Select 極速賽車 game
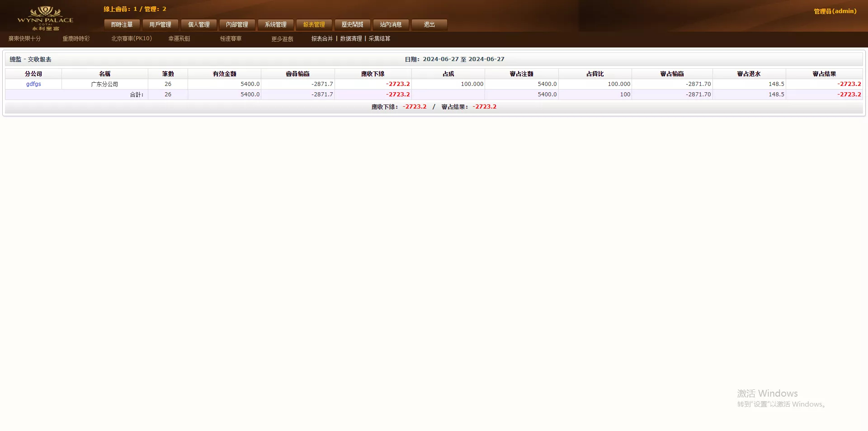 point(230,38)
